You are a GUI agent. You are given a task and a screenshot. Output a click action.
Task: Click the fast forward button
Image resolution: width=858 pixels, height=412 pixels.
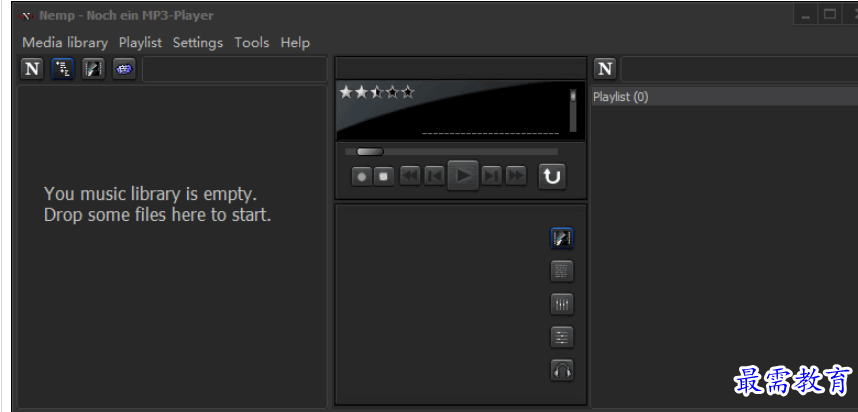515,176
